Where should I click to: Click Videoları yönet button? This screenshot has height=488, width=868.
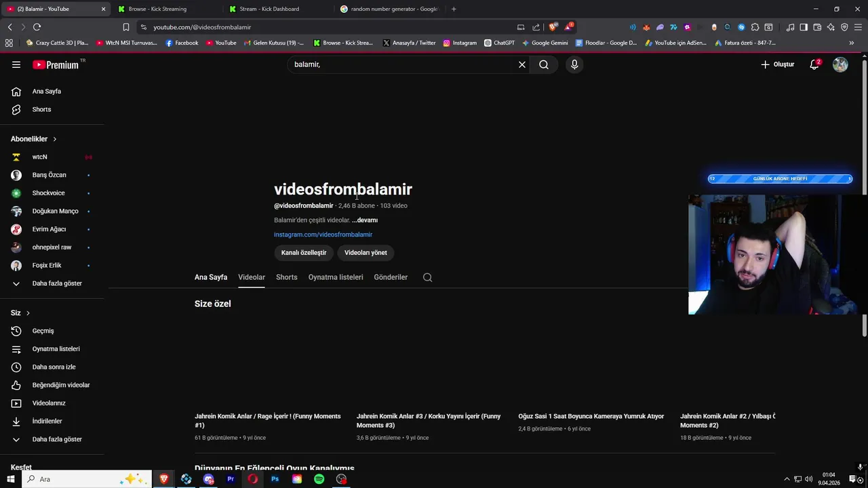[x=366, y=253]
